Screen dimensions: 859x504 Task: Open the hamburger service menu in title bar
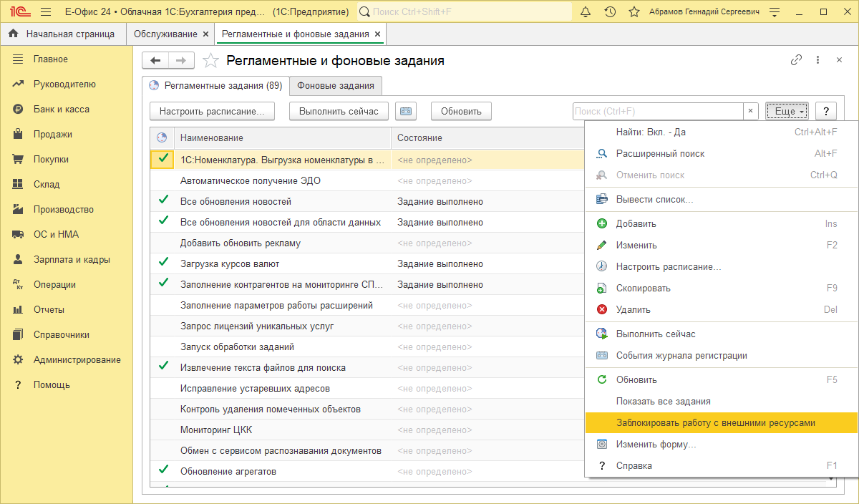point(46,11)
